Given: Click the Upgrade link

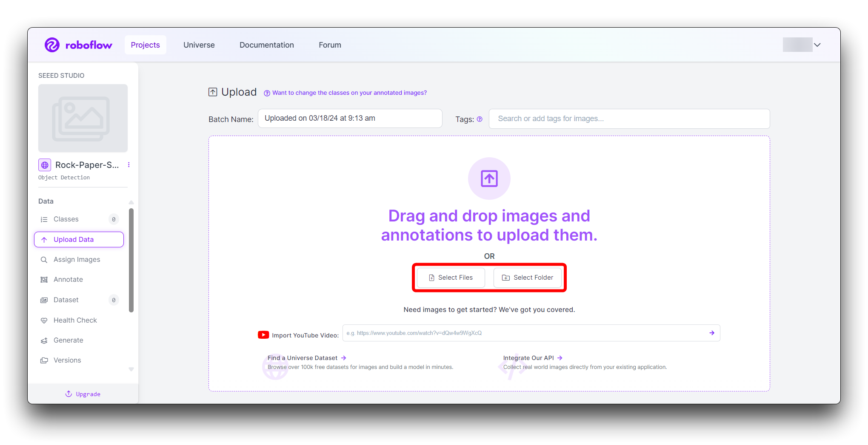Looking at the screenshot, I should (x=83, y=394).
